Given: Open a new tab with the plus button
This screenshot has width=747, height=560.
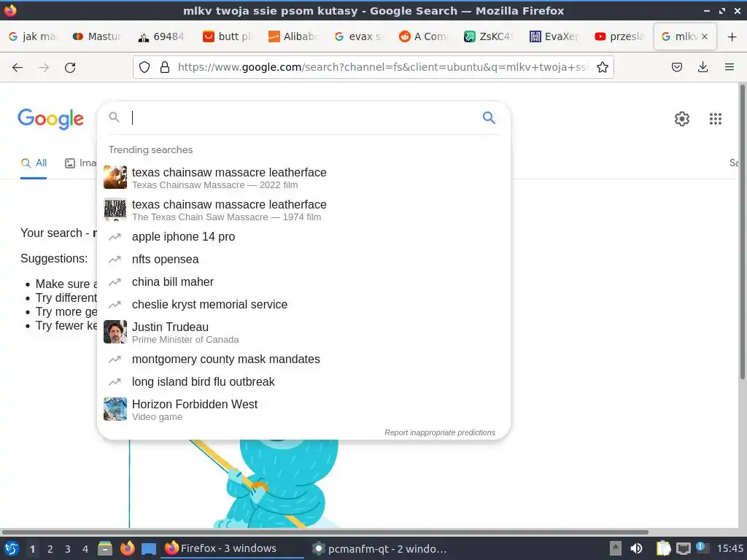Looking at the screenshot, I should 732,36.
